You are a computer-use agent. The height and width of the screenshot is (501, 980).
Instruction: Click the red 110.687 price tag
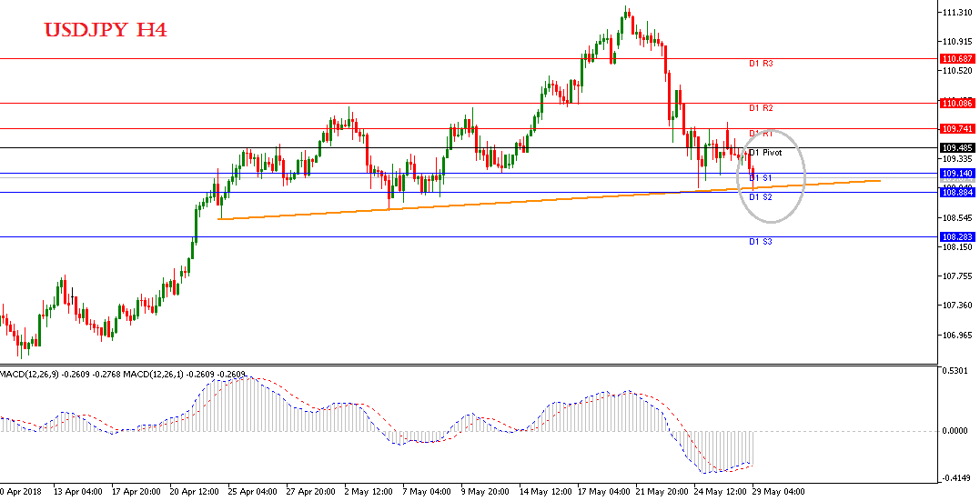point(956,59)
